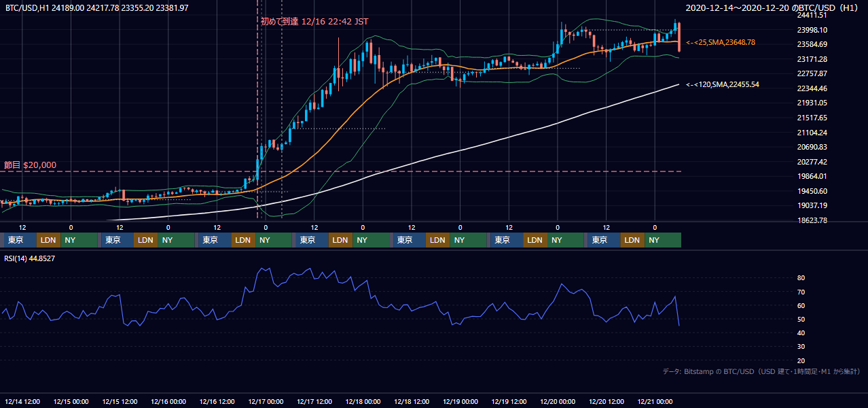Click the 12/15 12:00 time axis label

pyautogui.click(x=120, y=402)
